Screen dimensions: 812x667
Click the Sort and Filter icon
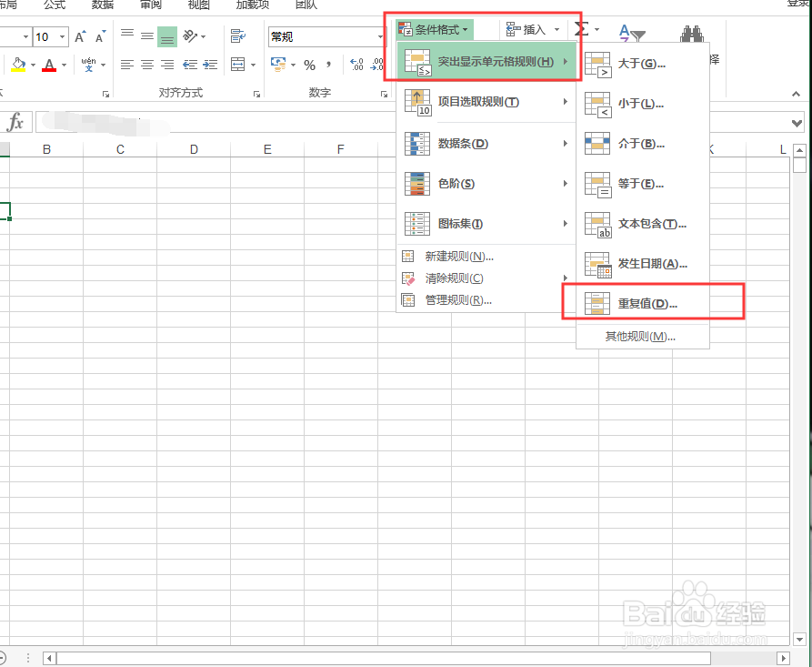[632, 33]
